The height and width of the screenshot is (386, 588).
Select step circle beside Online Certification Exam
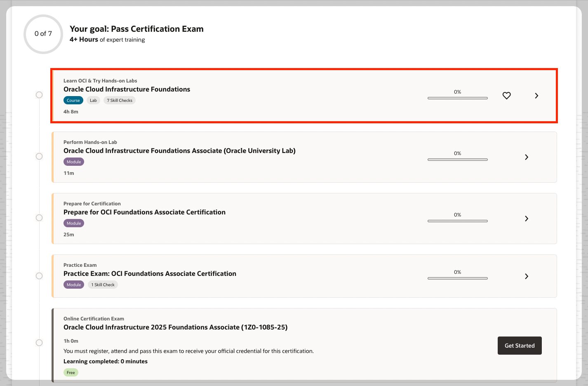pos(39,343)
